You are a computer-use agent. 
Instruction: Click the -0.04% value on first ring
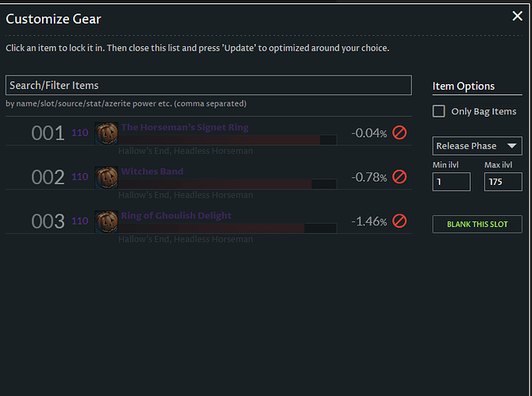coord(368,133)
